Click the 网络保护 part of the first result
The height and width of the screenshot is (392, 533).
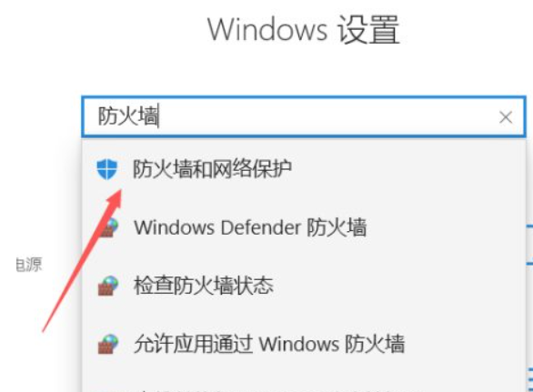[x=252, y=168]
